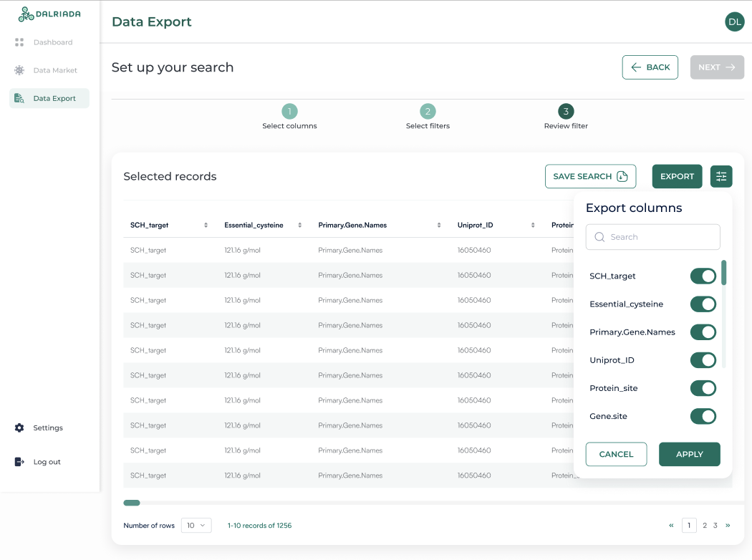This screenshot has width=752, height=560.
Task: Select page 1 in pagination
Action: pos(689,526)
